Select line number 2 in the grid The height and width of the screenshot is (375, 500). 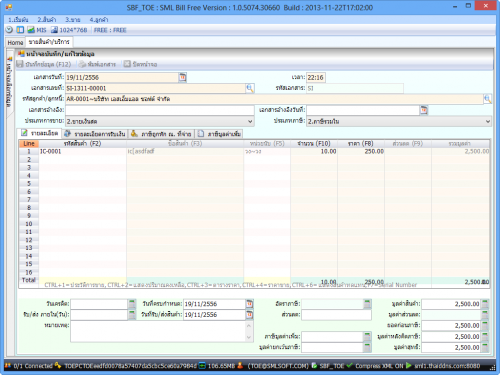click(29, 159)
